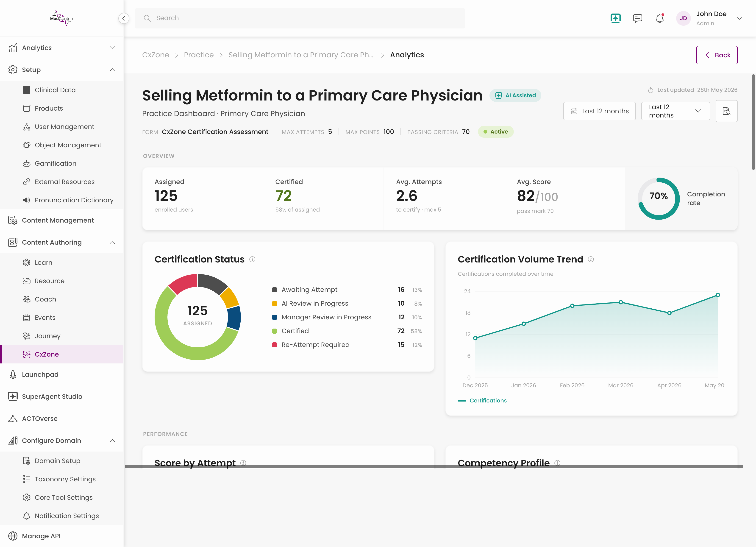756x547 pixels.
Task: Click the AI Assisted badge
Action: point(515,95)
